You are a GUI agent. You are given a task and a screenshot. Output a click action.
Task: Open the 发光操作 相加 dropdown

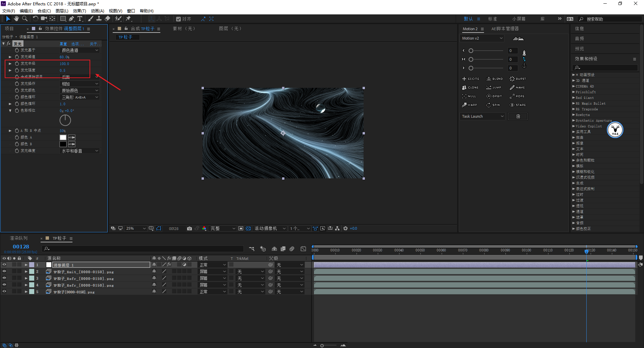[x=80, y=84]
